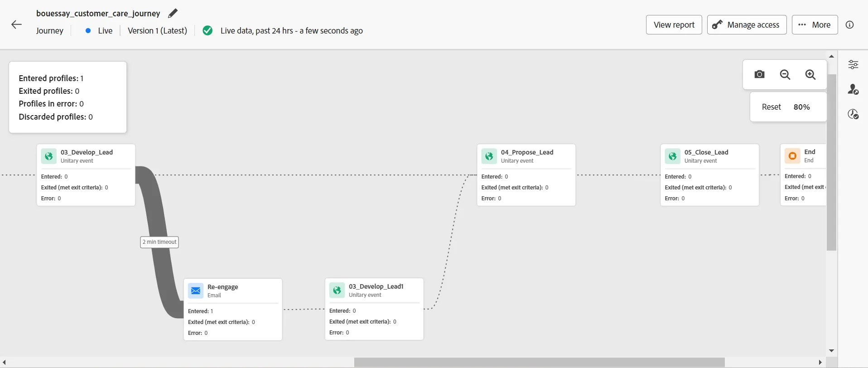This screenshot has width=868, height=368.
Task: Open the More options menu
Action: tap(815, 25)
